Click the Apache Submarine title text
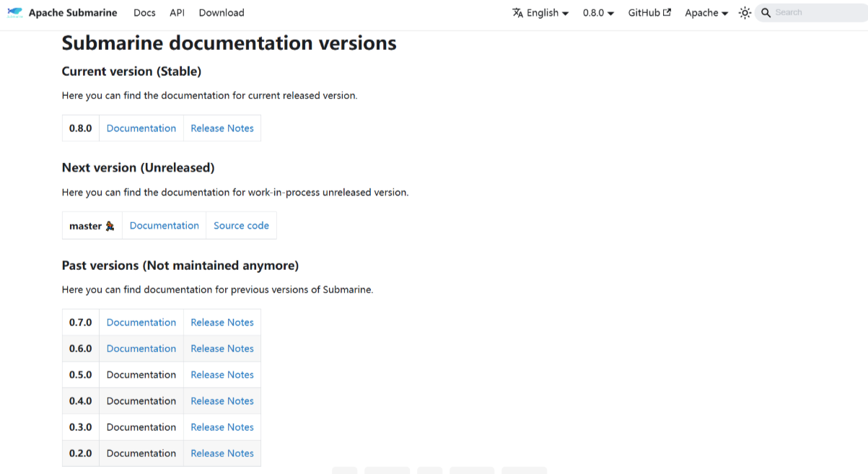 (73, 13)
